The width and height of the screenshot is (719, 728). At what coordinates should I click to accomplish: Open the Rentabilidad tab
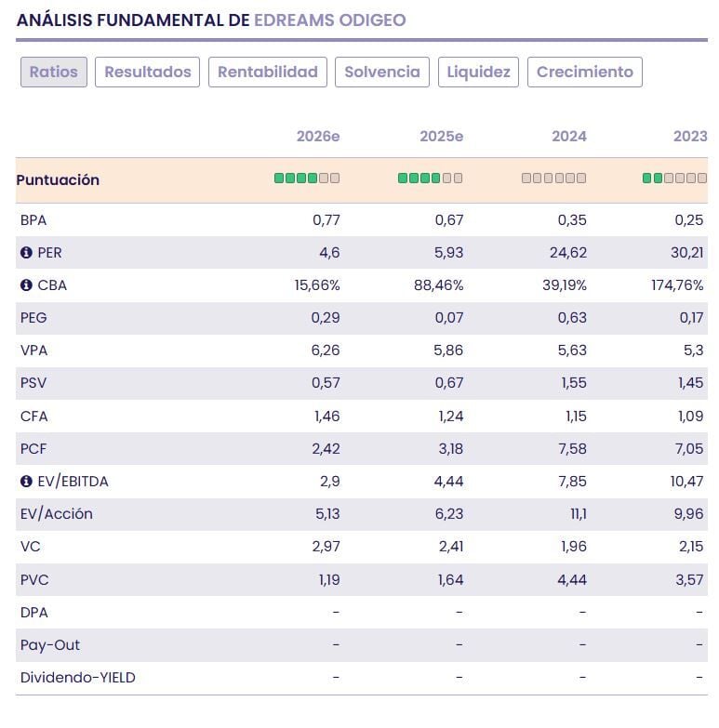(268, 72)
